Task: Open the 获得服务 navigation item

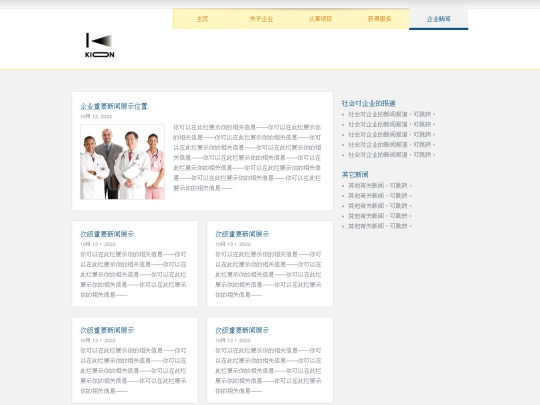Action: click(x=379, y=19)
